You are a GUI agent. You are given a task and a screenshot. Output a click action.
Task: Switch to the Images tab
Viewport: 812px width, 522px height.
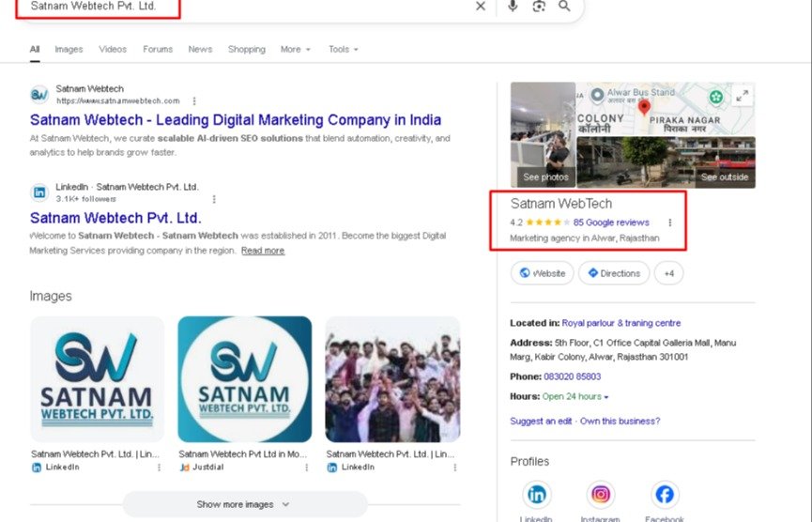point(69,49)
